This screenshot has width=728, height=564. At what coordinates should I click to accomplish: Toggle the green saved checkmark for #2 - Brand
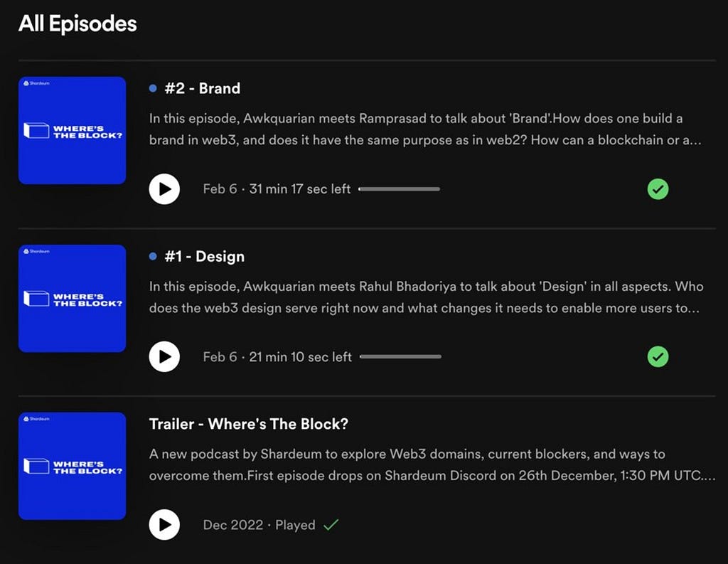coord(658,189)
